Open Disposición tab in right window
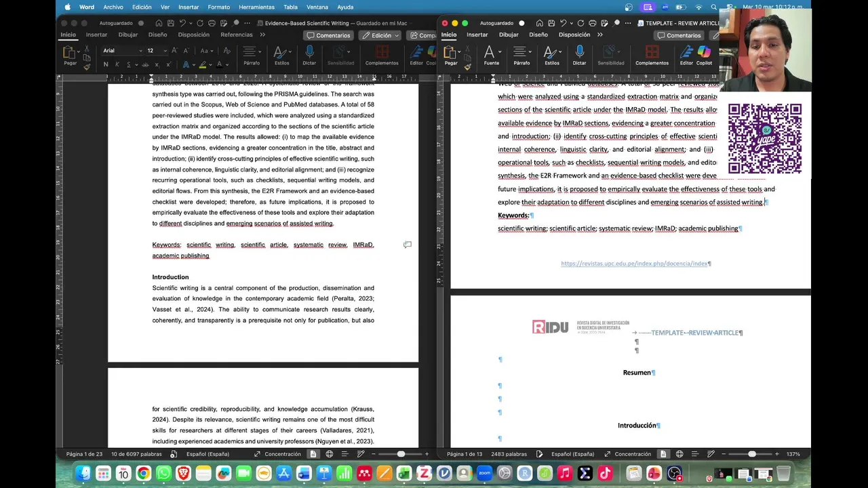 tap(574, 35)
